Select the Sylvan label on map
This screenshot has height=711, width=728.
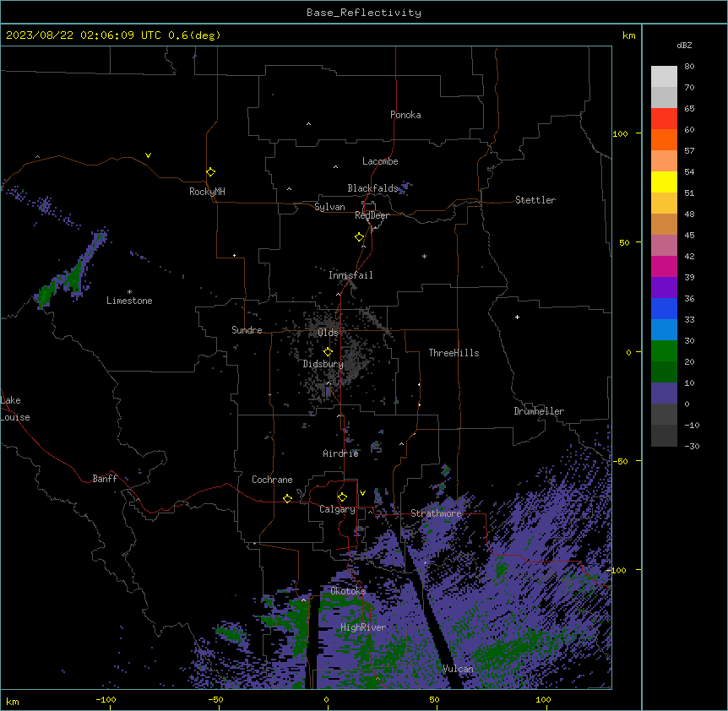tap(329, 207)
